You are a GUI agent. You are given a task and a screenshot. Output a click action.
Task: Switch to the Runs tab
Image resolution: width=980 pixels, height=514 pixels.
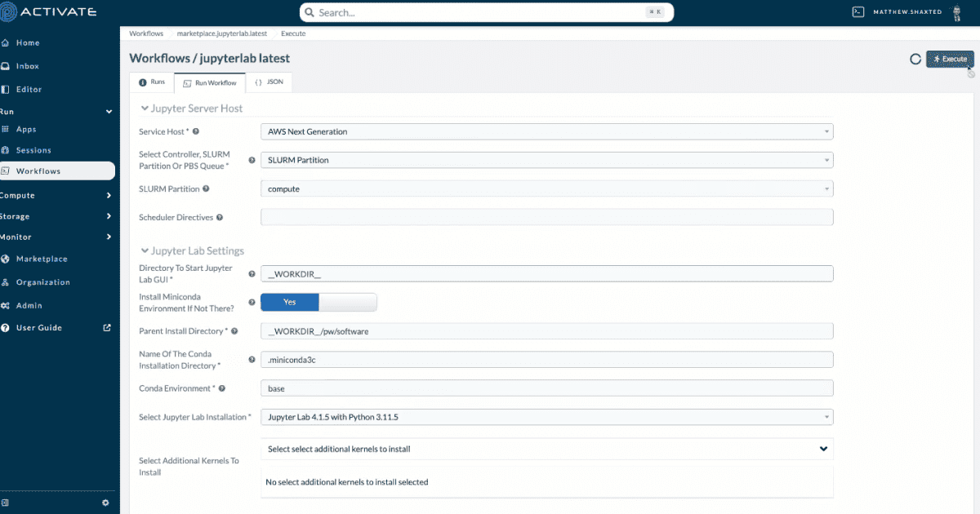click(152, 82)
